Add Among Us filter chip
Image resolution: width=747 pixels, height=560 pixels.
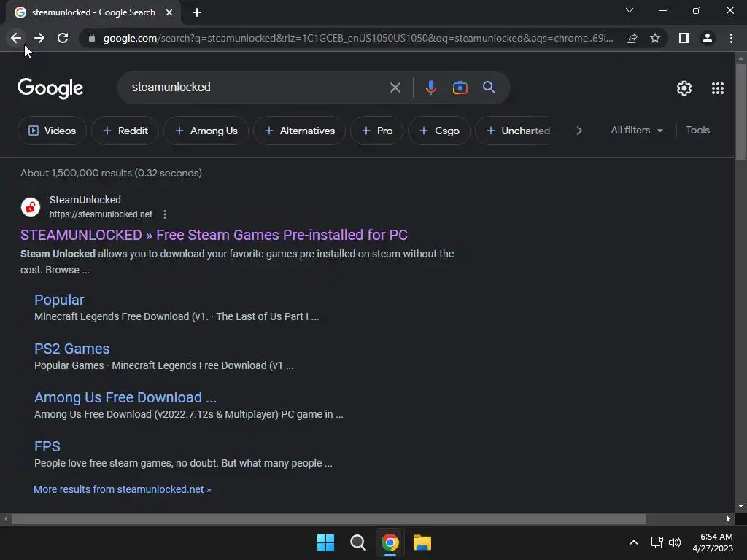[x=206, y=131]
